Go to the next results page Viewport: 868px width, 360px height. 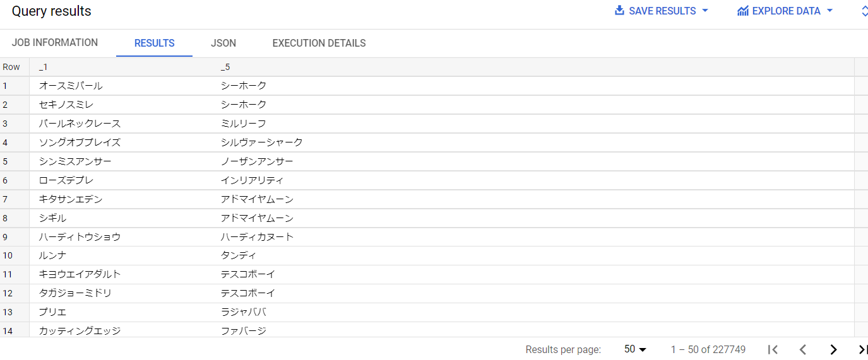(x=833, y=349)
